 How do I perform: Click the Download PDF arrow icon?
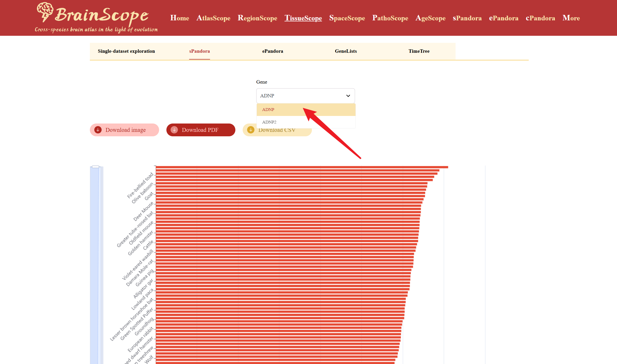click(x=174, y=130)
